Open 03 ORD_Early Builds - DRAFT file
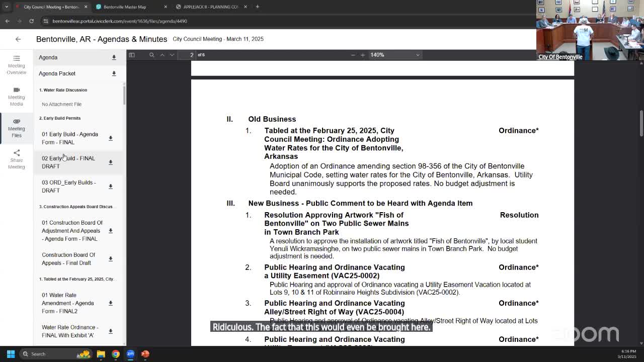 pyautogui.click(x=69, y=187)
